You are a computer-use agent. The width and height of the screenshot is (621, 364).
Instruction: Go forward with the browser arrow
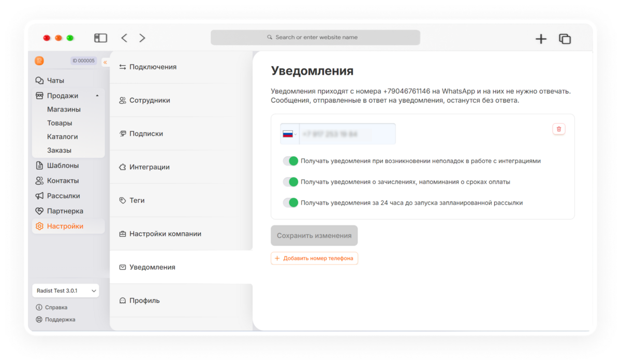(142, 38)
